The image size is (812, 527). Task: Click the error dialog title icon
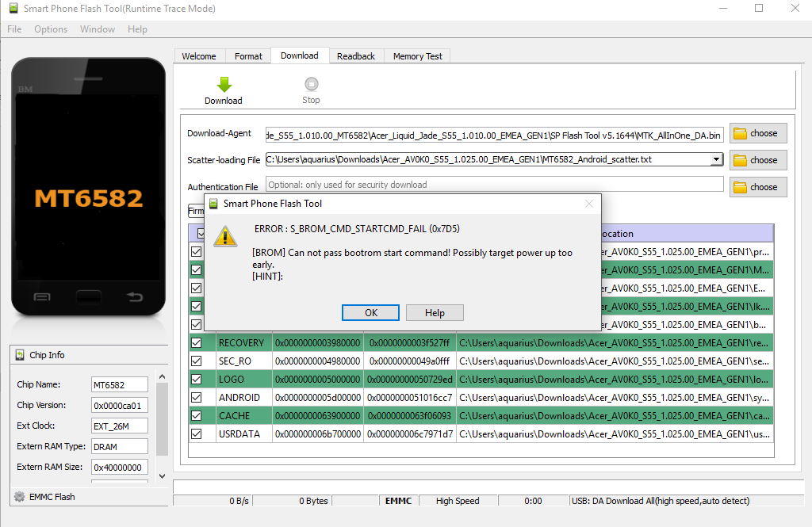coord(213,204)
